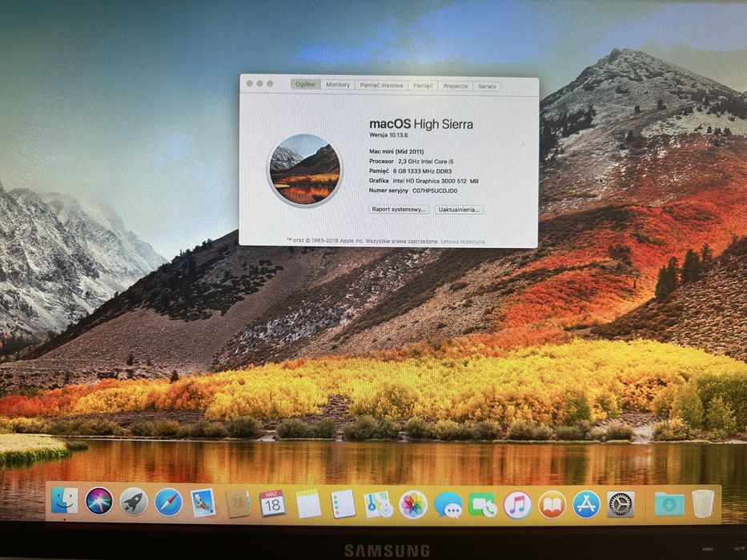This screenshot has height=560, width=747.
Task: Open Photos colorful flower icon
Action: pos(412,505)
